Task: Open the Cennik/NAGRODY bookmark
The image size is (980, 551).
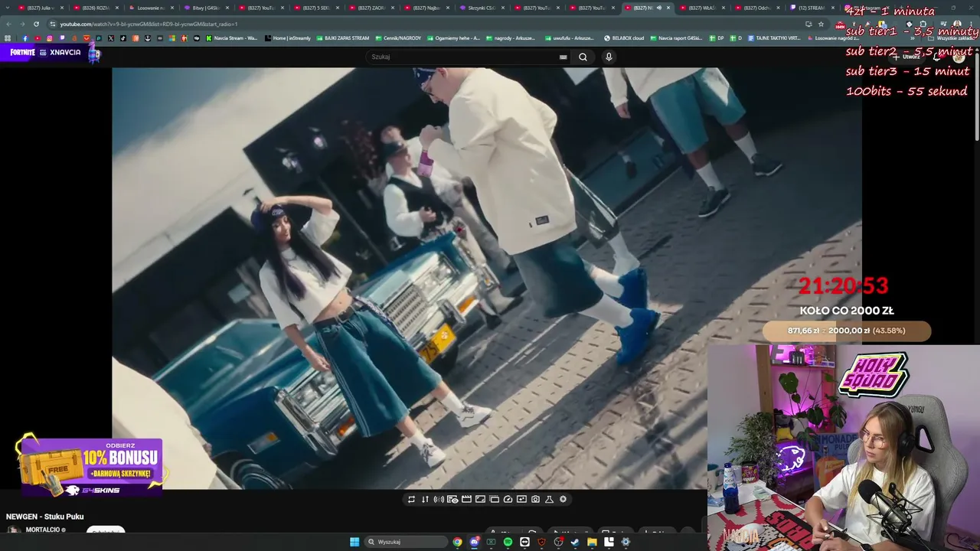Action: 397,38
